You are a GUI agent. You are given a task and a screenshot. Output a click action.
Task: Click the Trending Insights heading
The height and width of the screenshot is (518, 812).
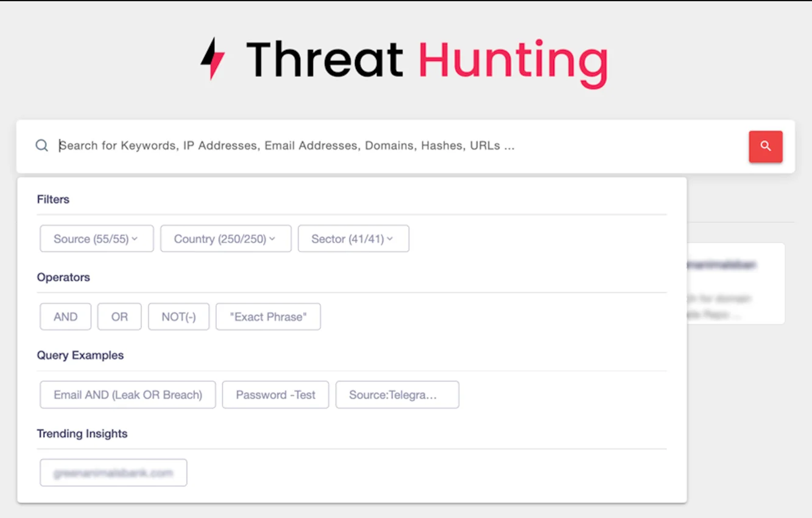coord(82,433)
